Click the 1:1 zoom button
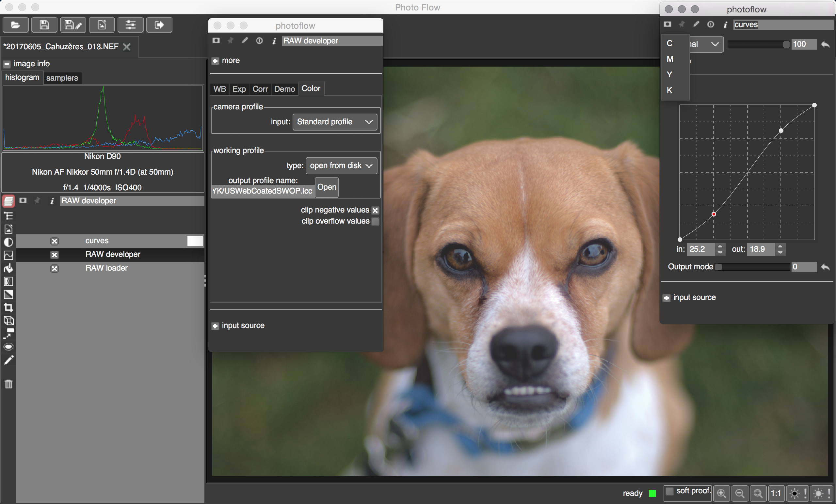This screenshot has width=836, height=504. pyautogui.click(x=776, y=493)
